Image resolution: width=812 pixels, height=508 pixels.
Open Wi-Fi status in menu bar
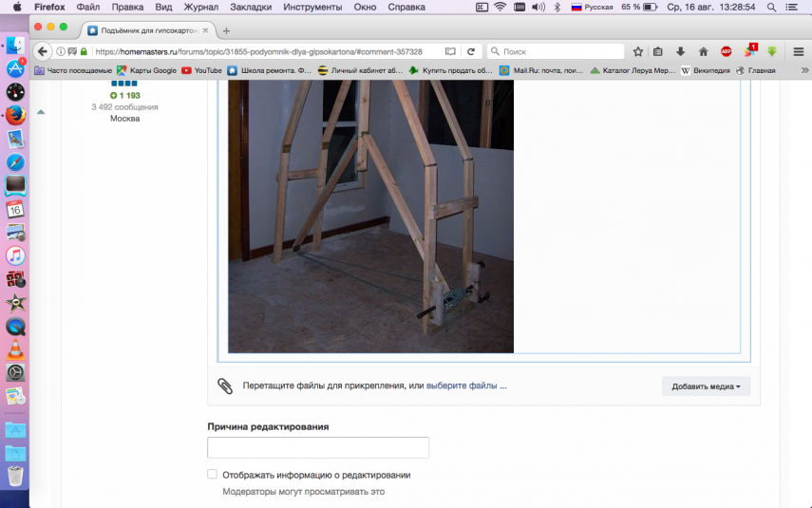click(500, 8)
